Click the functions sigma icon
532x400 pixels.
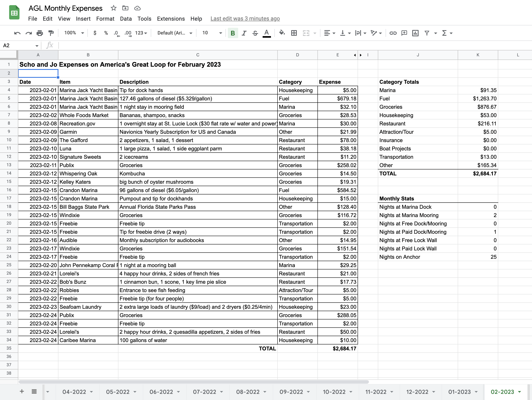[x=444, y=33]
